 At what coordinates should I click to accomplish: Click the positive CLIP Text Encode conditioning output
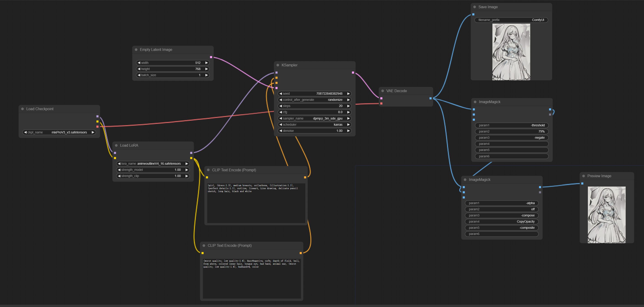(305, 177)
